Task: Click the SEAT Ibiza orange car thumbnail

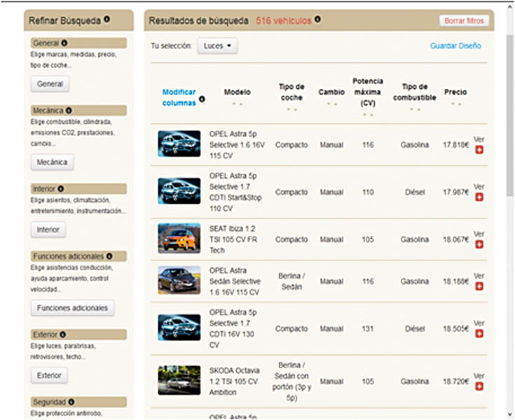Action: (179, 237)
